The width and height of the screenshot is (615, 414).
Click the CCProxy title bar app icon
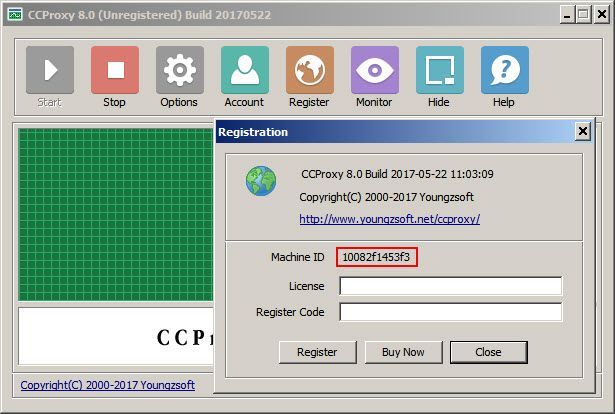[x=15, y=15]
